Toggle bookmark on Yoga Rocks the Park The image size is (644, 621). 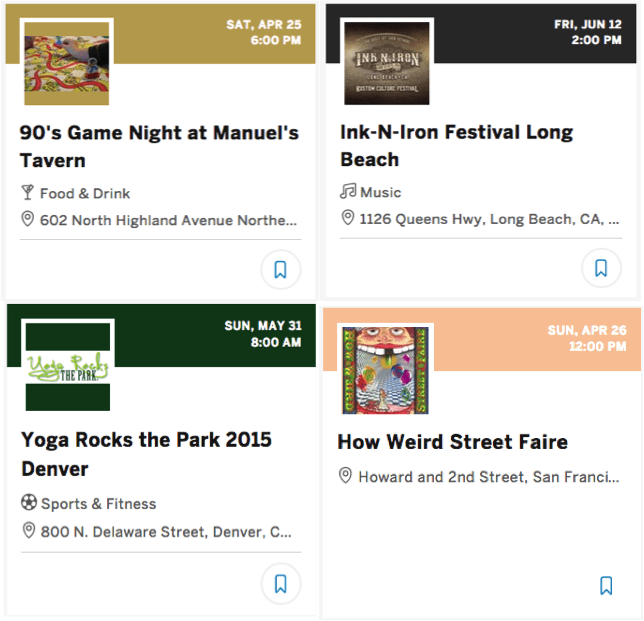(x=281, y=584)
